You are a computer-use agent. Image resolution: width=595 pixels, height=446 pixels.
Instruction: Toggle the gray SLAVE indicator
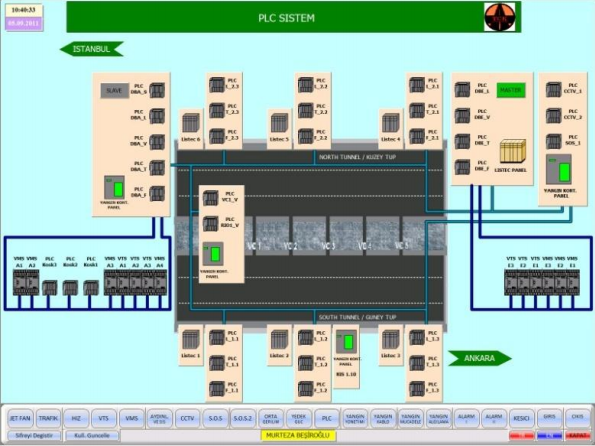click(114, 91)
